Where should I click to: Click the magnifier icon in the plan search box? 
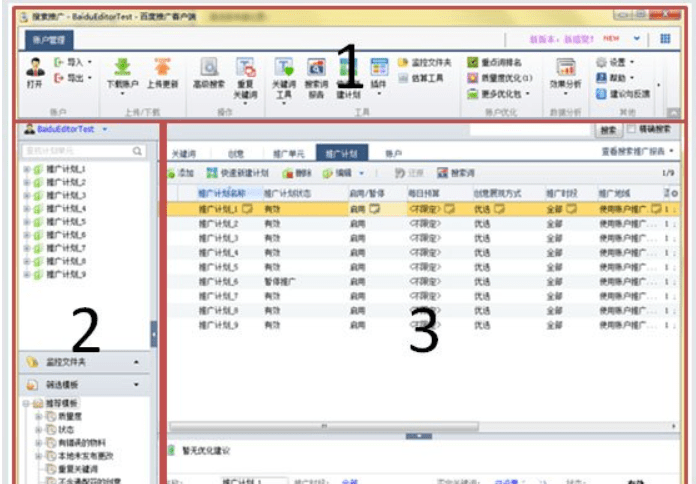point(138,151)
